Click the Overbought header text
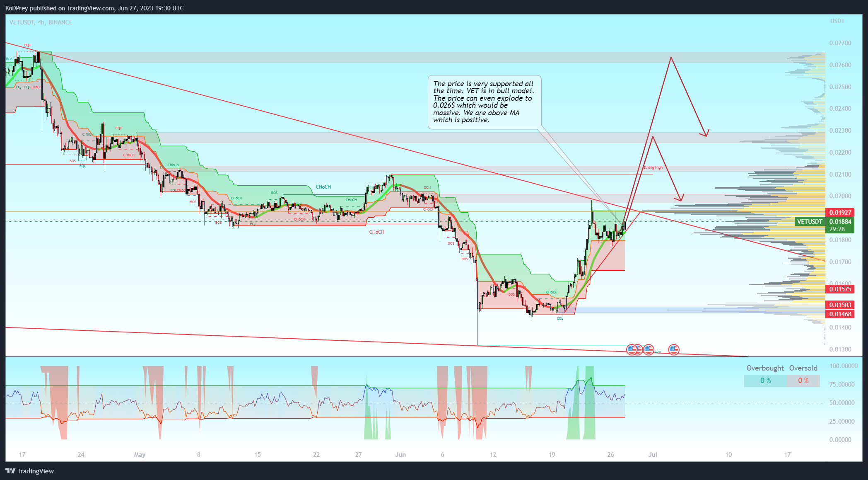The image size is (868, 480). 765,368
